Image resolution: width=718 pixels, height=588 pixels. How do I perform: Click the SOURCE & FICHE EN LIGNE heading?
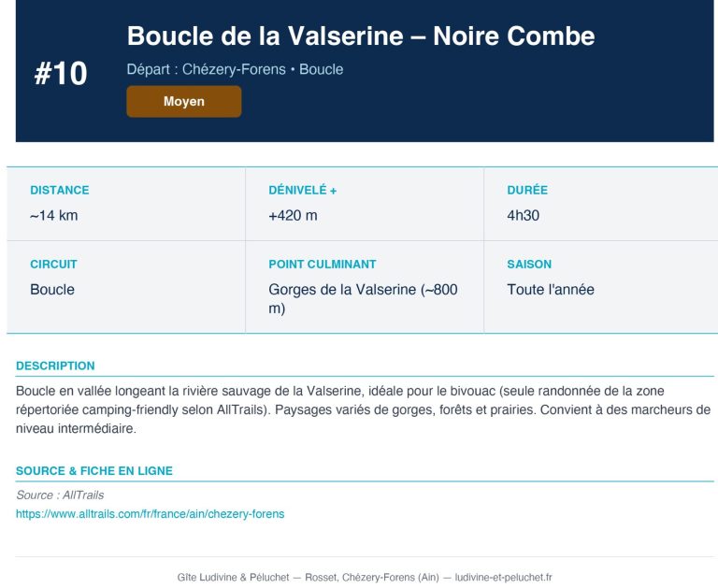click(x=94, y=471)
